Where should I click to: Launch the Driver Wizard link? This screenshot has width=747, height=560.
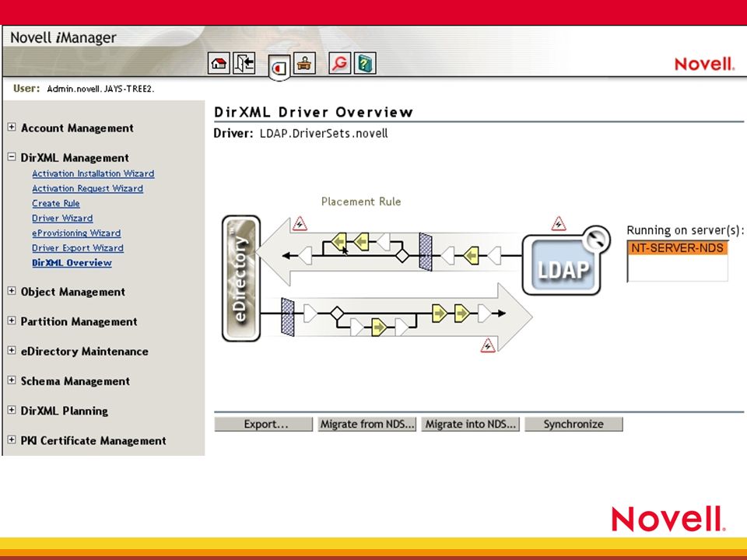62,218
